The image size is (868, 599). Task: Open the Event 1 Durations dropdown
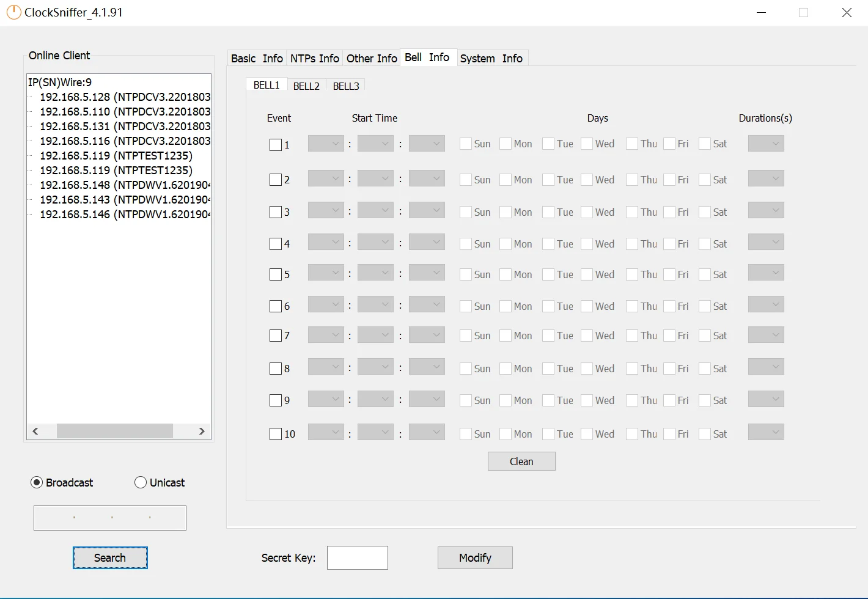pos(766,144)
